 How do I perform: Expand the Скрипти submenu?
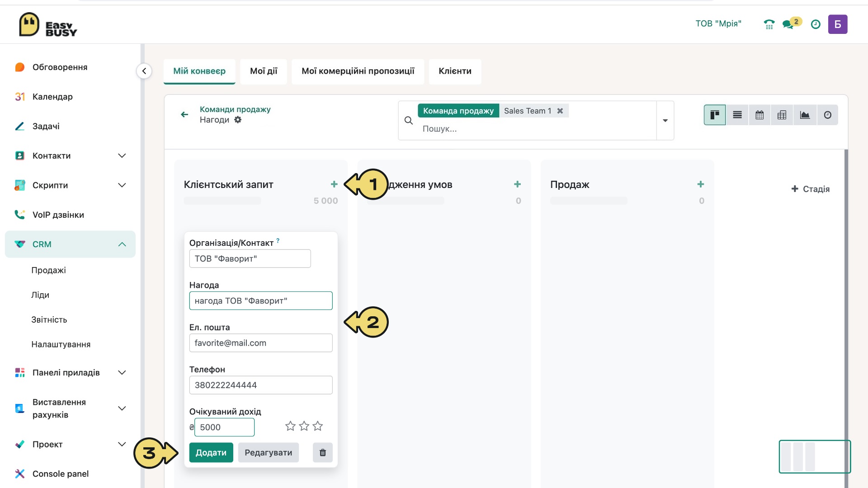(122, 185)
